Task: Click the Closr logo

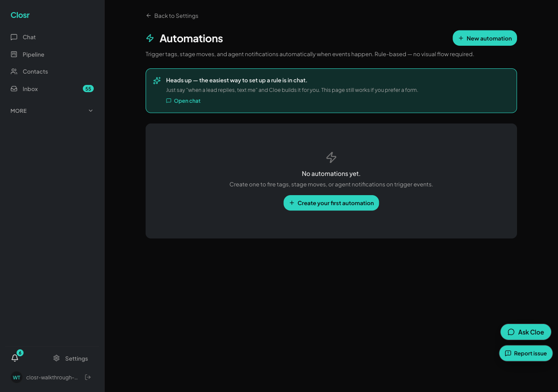Action: [20, 15]
